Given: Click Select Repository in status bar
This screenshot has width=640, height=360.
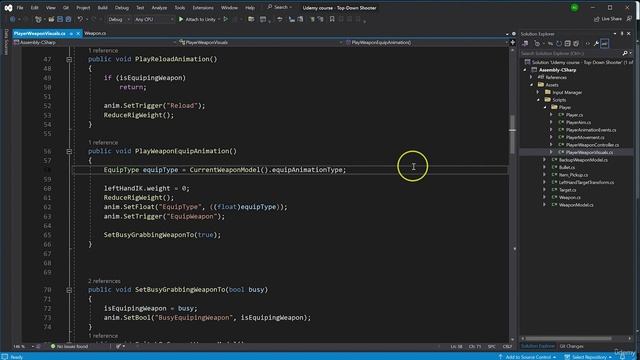Looking at the screenshot, I should (588, 357).
